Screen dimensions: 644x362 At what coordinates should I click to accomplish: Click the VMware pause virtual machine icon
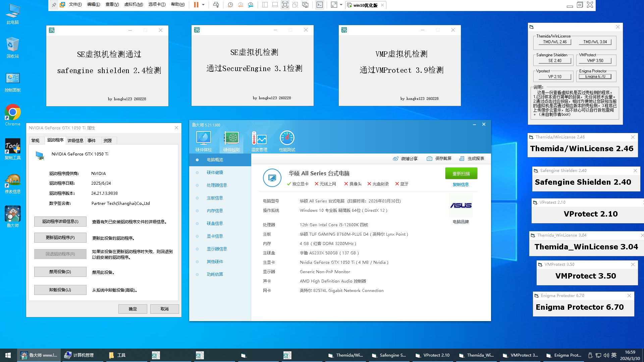pos(196,5)
